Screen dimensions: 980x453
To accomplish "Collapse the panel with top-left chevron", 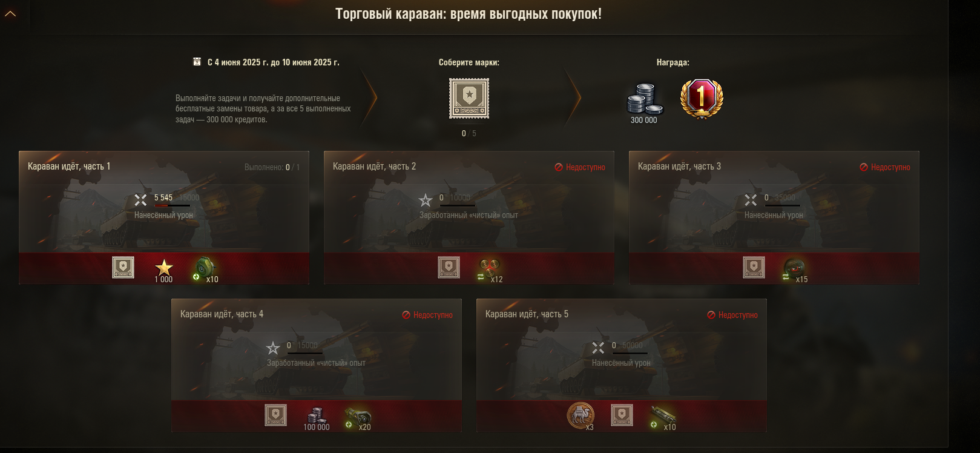I will click(10, 13).
